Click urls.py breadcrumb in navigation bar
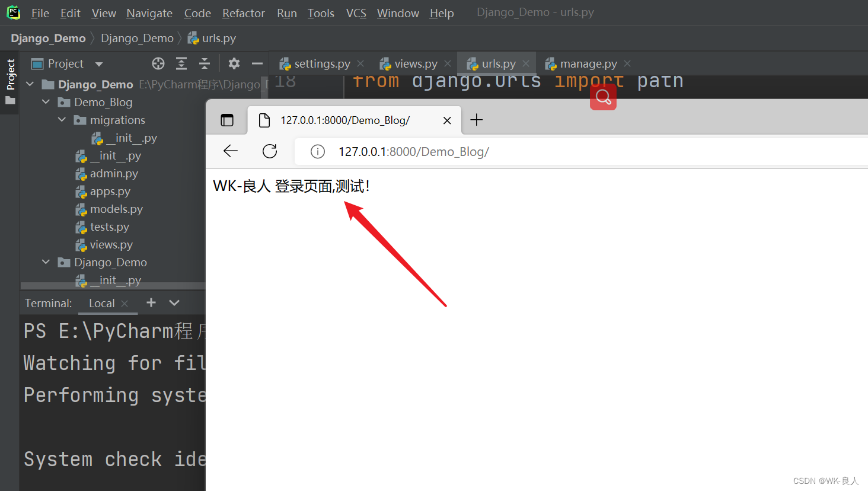The width and height of the screenshot is (868, 491). click(x=212, y=39)
